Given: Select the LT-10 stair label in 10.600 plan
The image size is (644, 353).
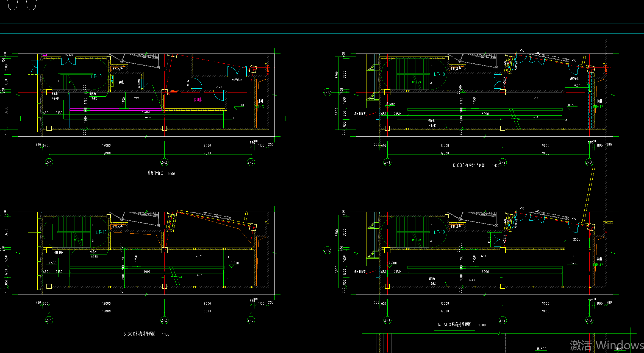Looking at the screenshot, I should click(x=439, y=74).
